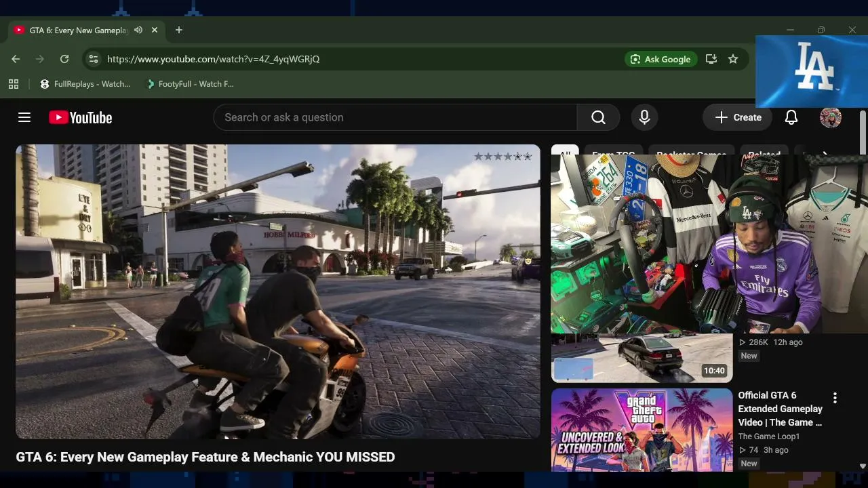Click the install icon beside Ask Google
Image resolution: width=868 pixels, height=488 pixels.
coord(711,59)
